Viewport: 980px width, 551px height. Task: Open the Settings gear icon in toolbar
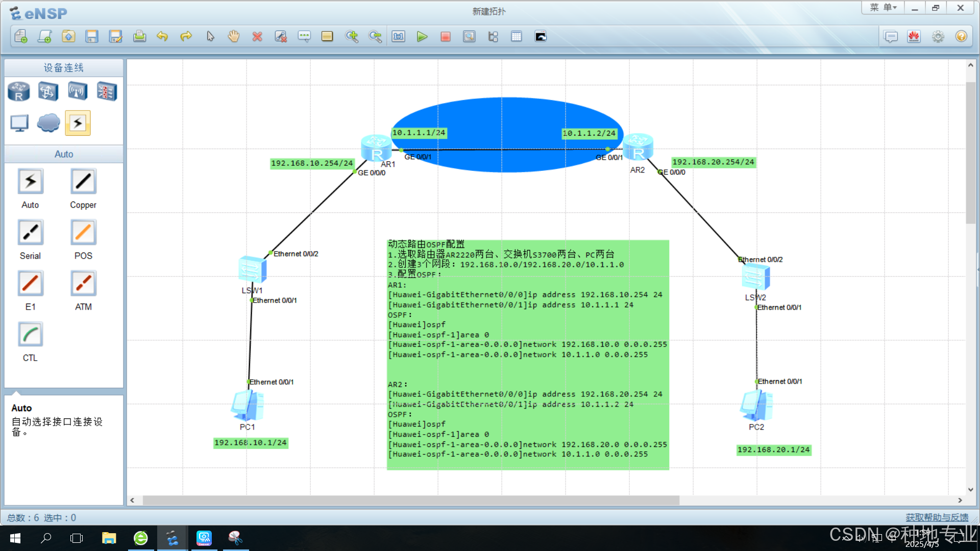pyautogui.click(x=938, y=37)
